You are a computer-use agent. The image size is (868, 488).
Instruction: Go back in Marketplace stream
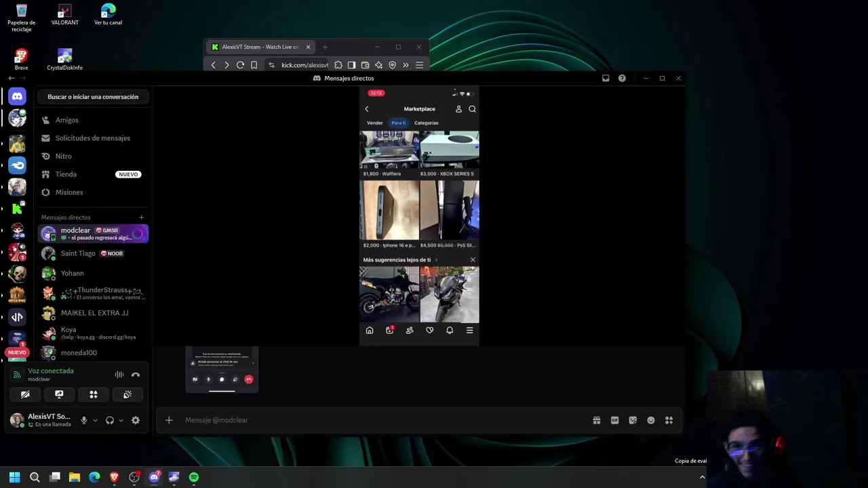pos(367,109)
